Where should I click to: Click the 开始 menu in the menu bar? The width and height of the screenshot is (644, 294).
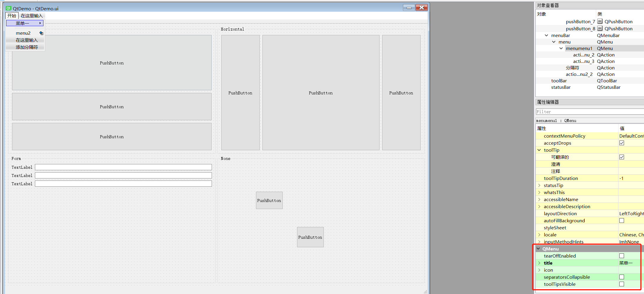pyautogui.click(x=12, y=16)
